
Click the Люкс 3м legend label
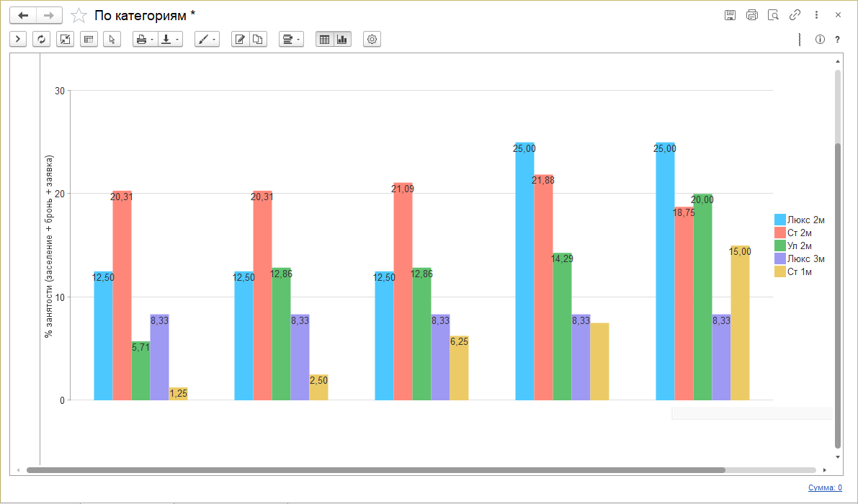pos(806,259)
